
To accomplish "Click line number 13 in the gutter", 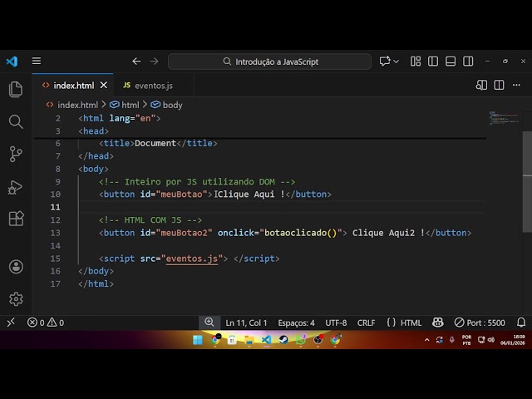I will 56,233.
